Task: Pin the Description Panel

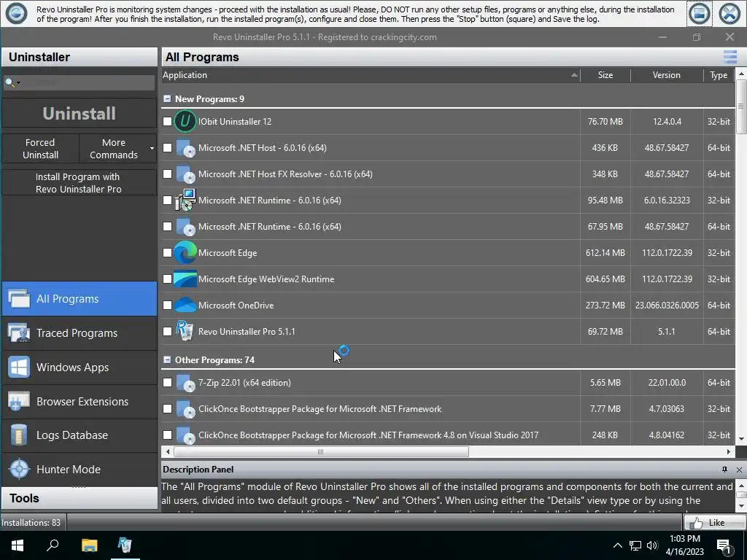Action: pos(724,470)
